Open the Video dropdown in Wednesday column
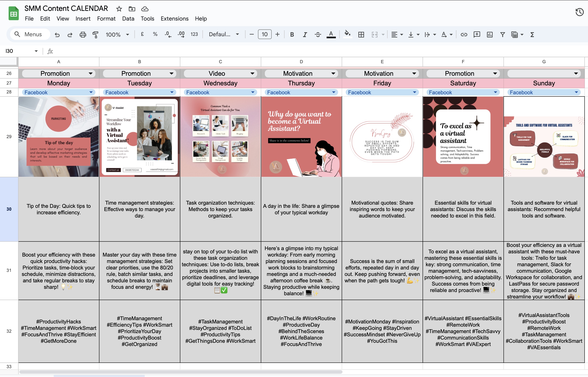588x377 pixels. (x=252, y=74)
